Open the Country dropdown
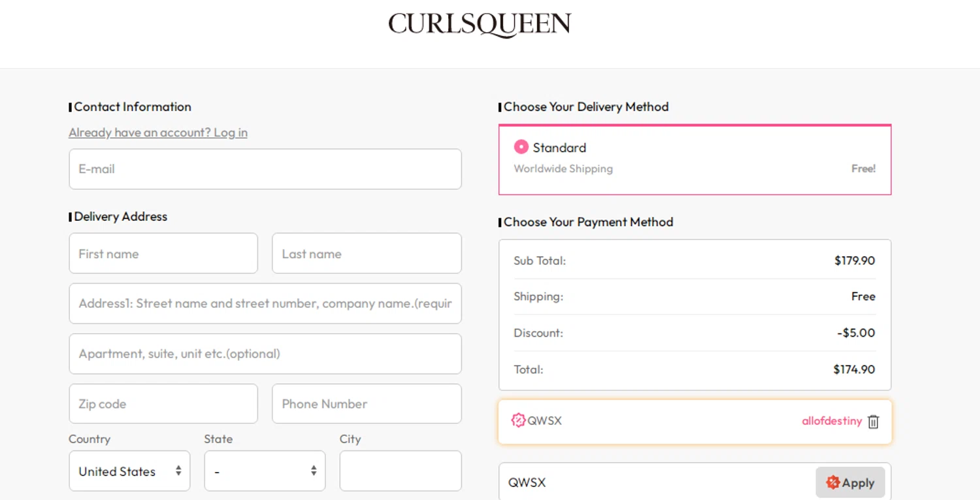The image size is (980, 500). coord(129,471)
